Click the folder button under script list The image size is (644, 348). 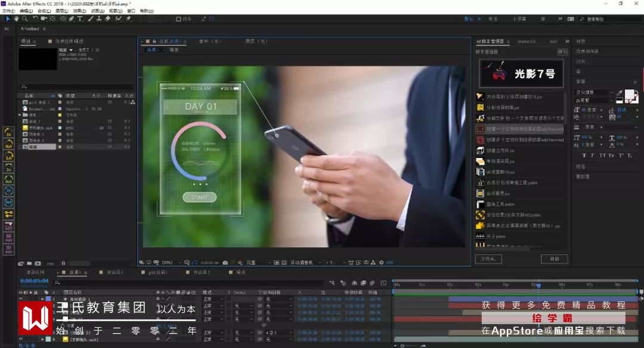pos(488,259)
